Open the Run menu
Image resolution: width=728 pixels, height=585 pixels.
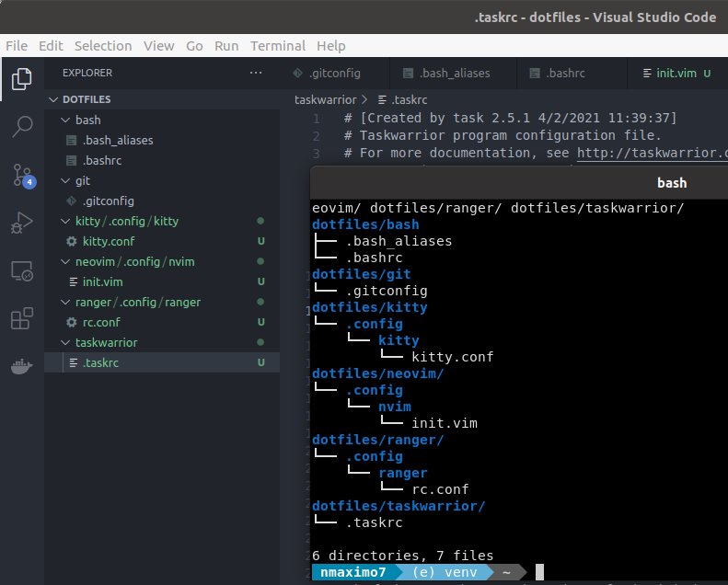tap(226, 46)
